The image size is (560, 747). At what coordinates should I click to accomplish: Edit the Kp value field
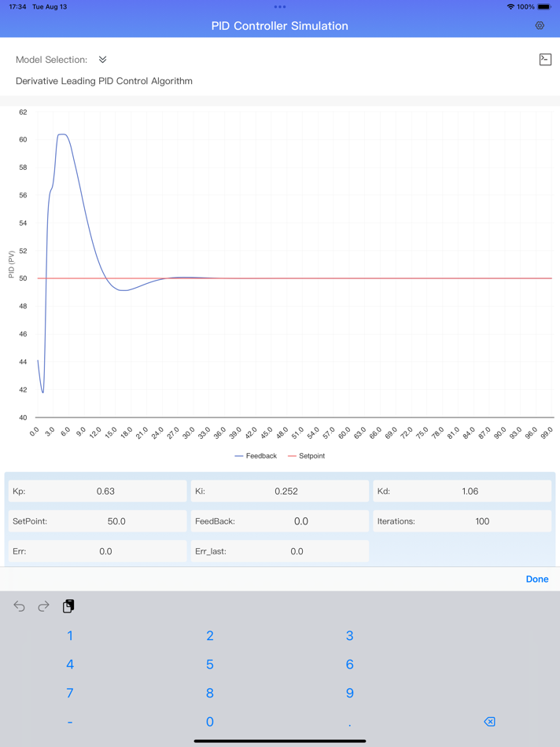click(98, 491)
